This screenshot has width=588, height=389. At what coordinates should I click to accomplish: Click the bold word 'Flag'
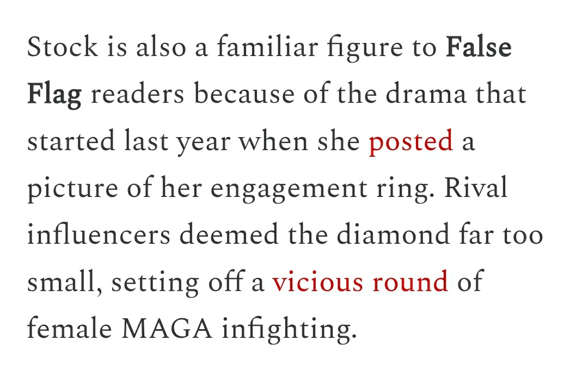[x=54, y=95]
